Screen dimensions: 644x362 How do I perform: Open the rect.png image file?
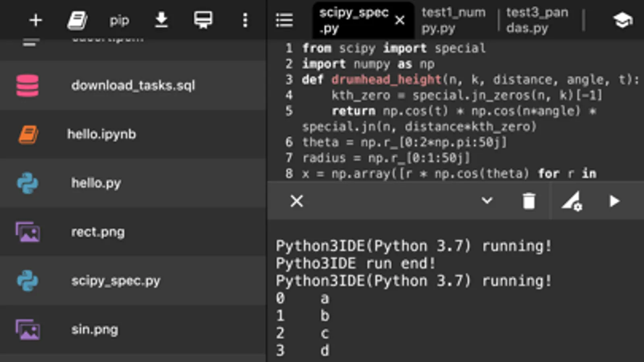[98, 232]
